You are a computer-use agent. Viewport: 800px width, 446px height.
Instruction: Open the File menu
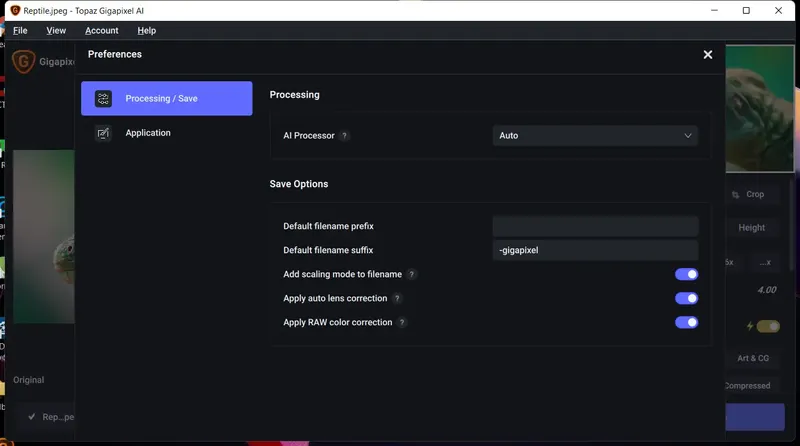[20, 31]
